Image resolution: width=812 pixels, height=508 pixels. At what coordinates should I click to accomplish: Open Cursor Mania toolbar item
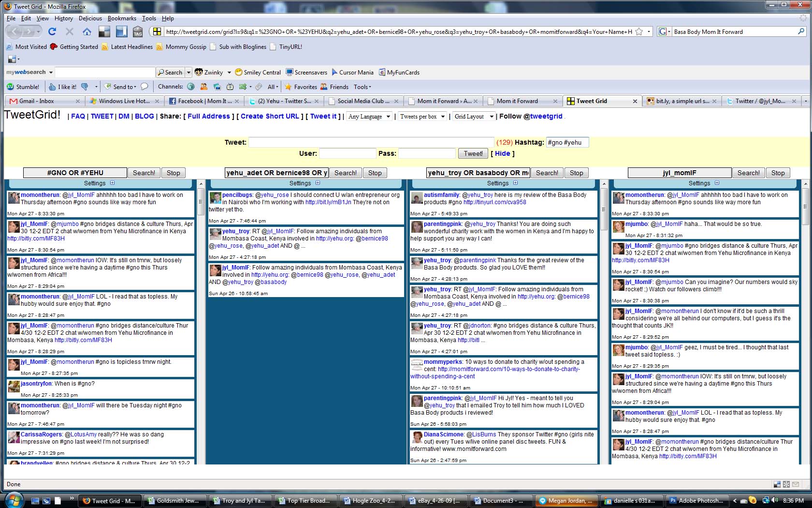click(352, 72)
